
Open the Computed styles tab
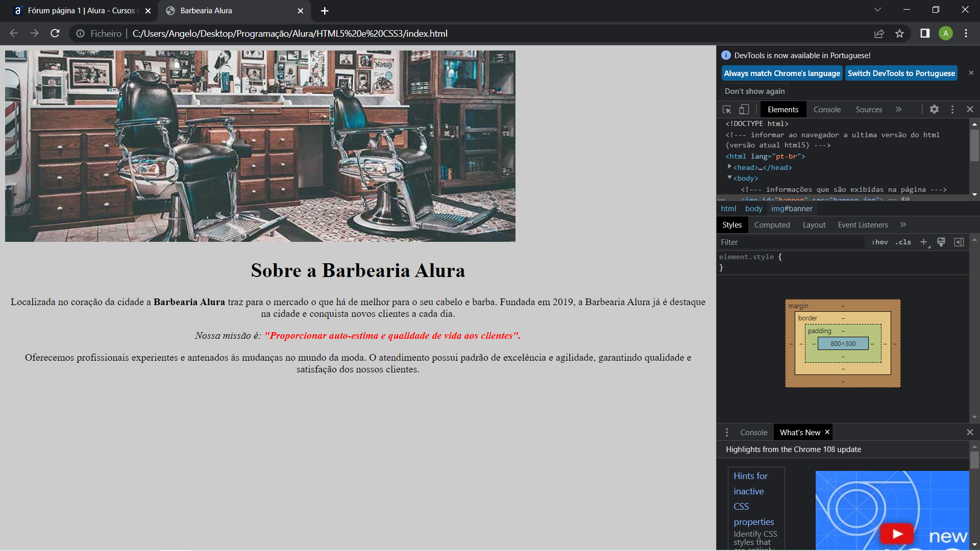coord(772,225)
